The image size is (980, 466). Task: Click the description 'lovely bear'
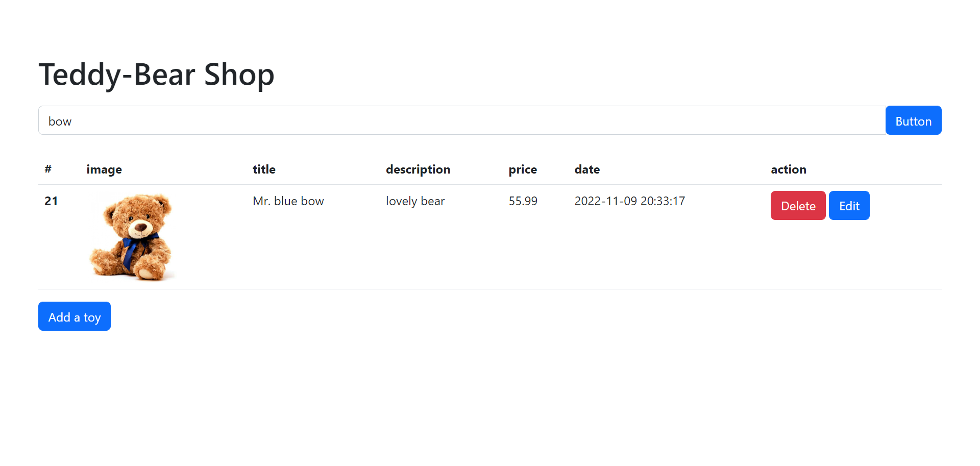pos(415,201)
